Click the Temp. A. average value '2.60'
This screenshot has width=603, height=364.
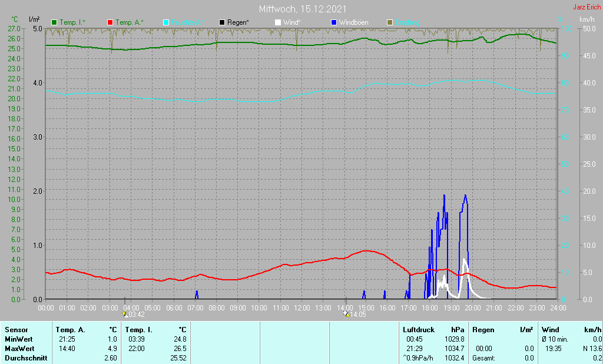(x=111, y=358)
